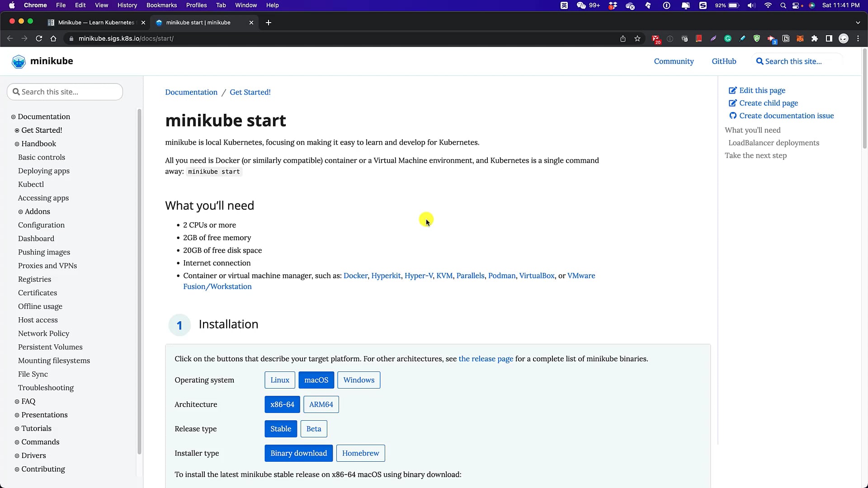Select the Linux operating system option

tap(279, 380)
